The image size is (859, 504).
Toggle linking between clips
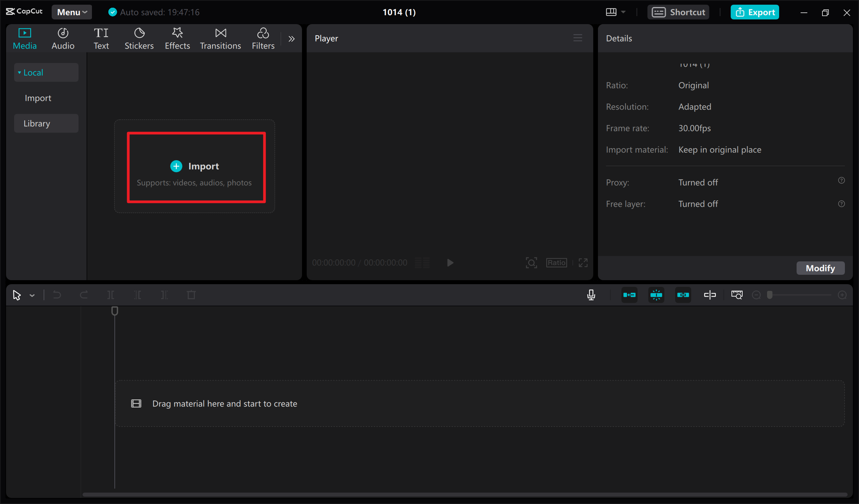(x=683, y=295)
